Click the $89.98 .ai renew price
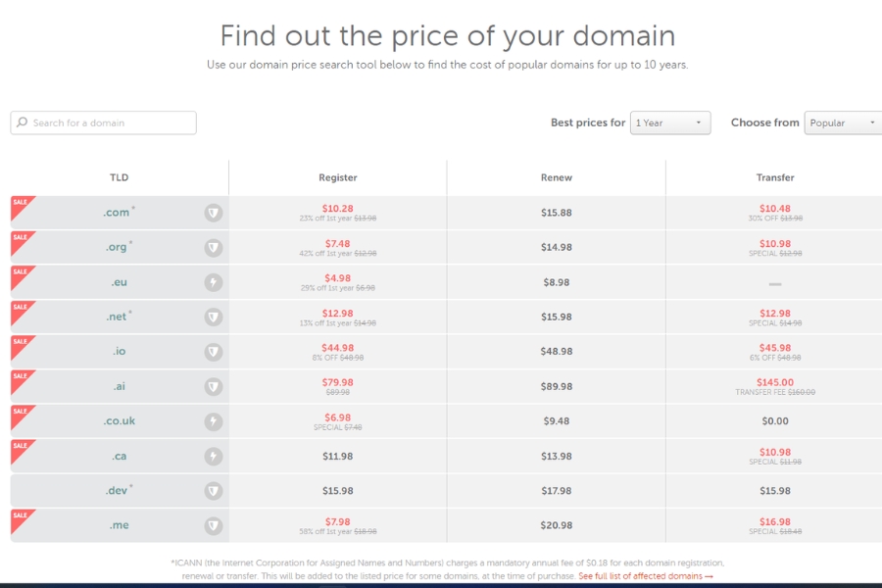This screenshot has height=588, width=882. click(557, 386)
